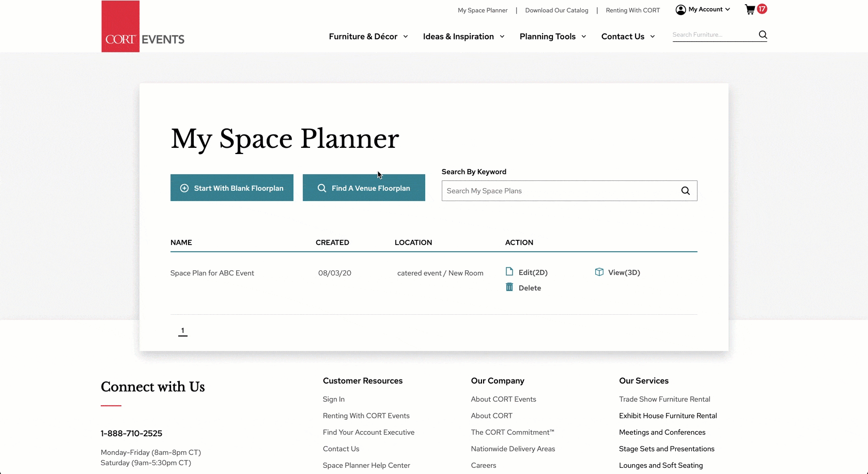Screen dimensions: 868x474
Task: Click the catered event / New Room cell
Action: click(440, 273)
